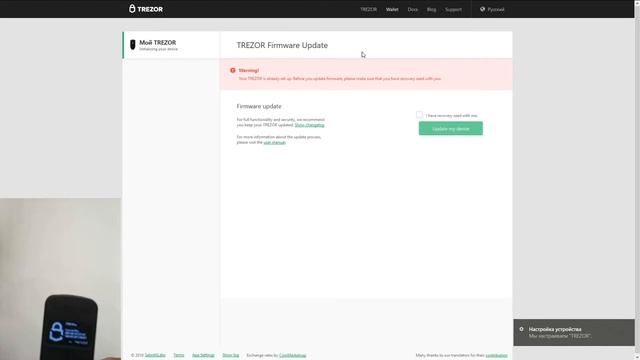The width and height of the screenshot is (640, 360).
Task: Open the user manual link
Action: click(x=275, y=142)
